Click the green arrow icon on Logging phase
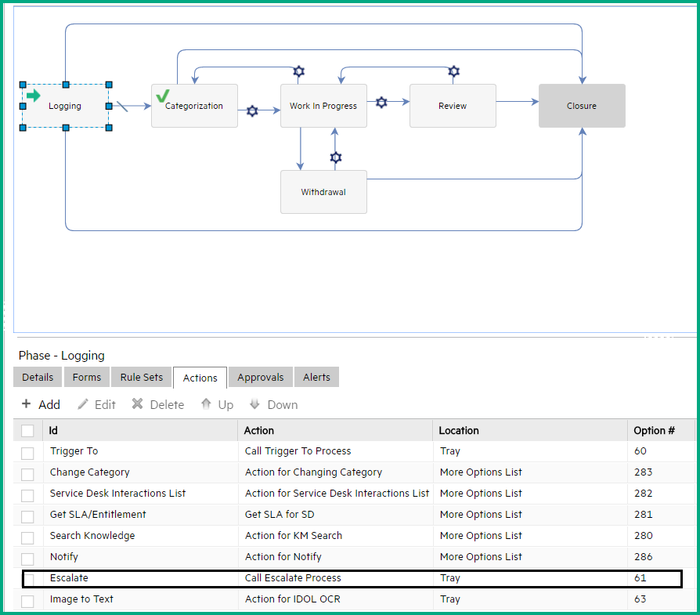Viewport: 700px width, 615px height. 33,95
